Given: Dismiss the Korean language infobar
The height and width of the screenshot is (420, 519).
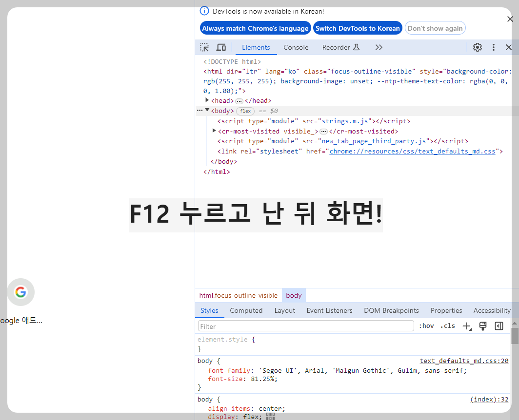Looking at the screenshot, I should click(x=510, y=19).
